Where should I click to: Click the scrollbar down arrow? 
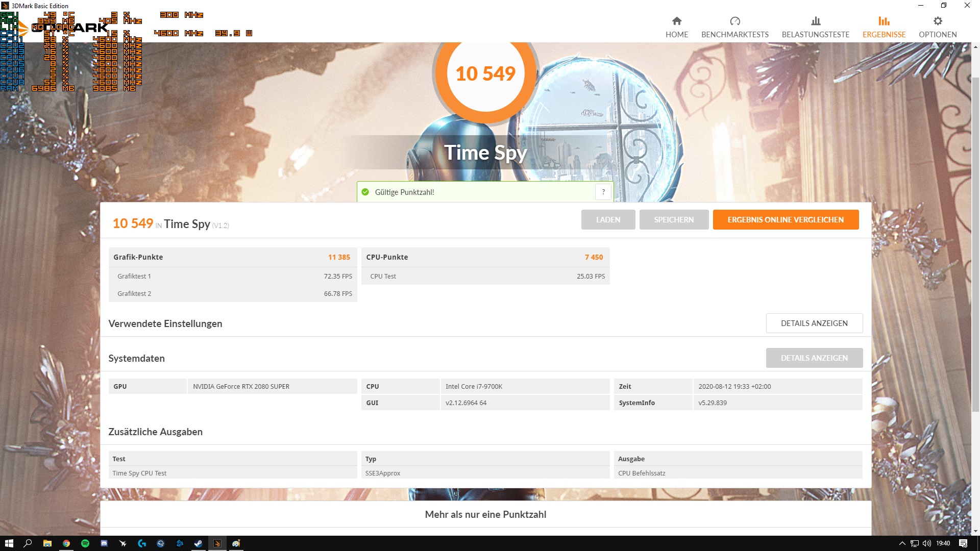coord(975,531)
